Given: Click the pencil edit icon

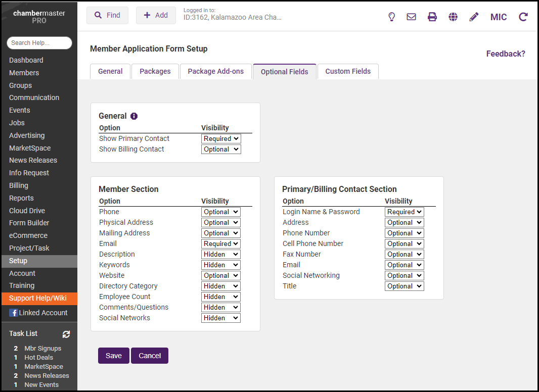Looking at the screenshot, I should [x=474, y=17].
